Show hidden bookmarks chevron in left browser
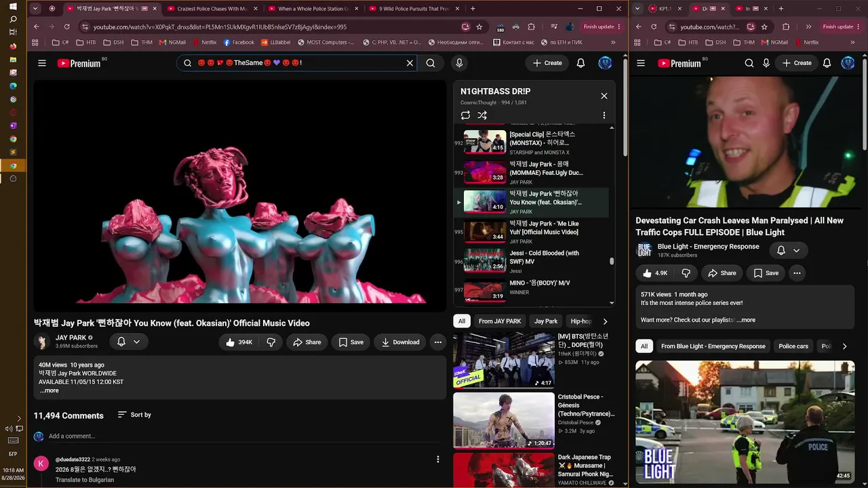The height and width of the screenshot is (488, 868). (x=613, y=42)
